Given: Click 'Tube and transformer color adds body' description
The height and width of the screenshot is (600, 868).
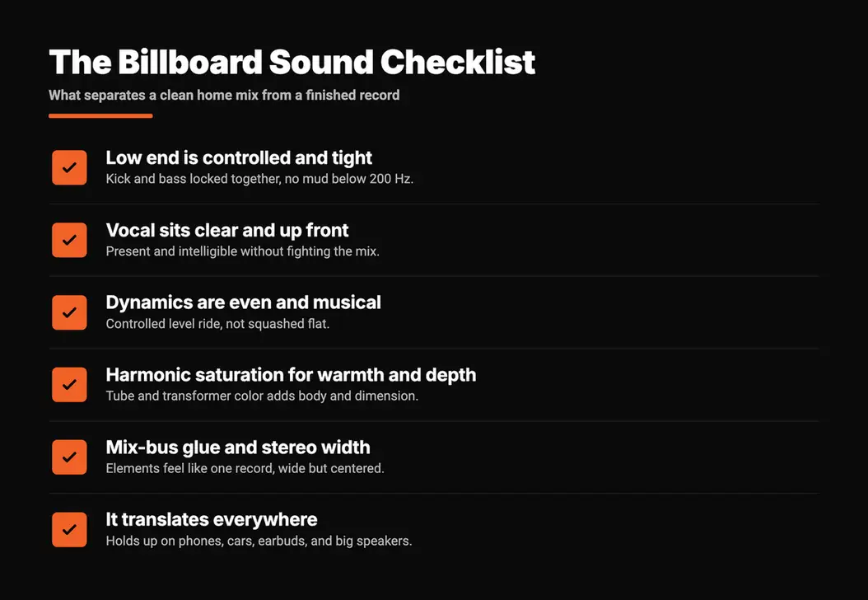Looking at the screenshot, I should pos(262,396).
